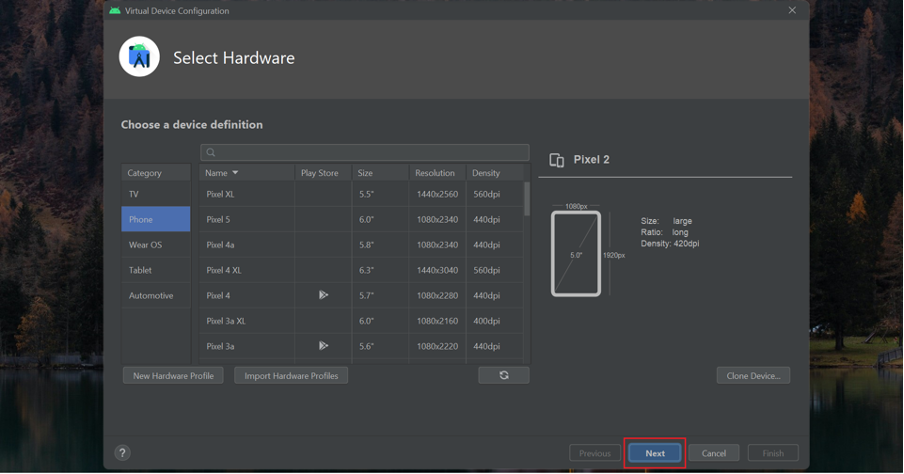Click the 5.7" size cell
This screenshot has height=474, width=904.
coord(366,295)
